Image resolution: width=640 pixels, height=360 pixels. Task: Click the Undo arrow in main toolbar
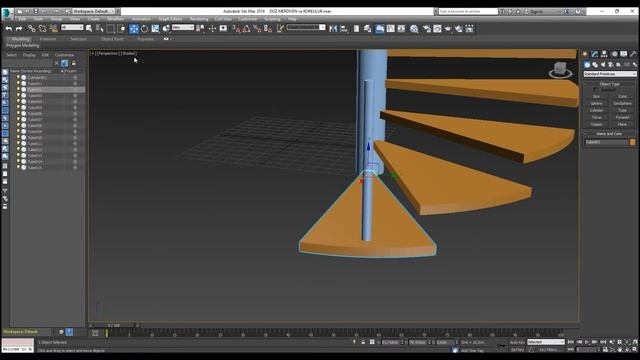click(9, 29)
